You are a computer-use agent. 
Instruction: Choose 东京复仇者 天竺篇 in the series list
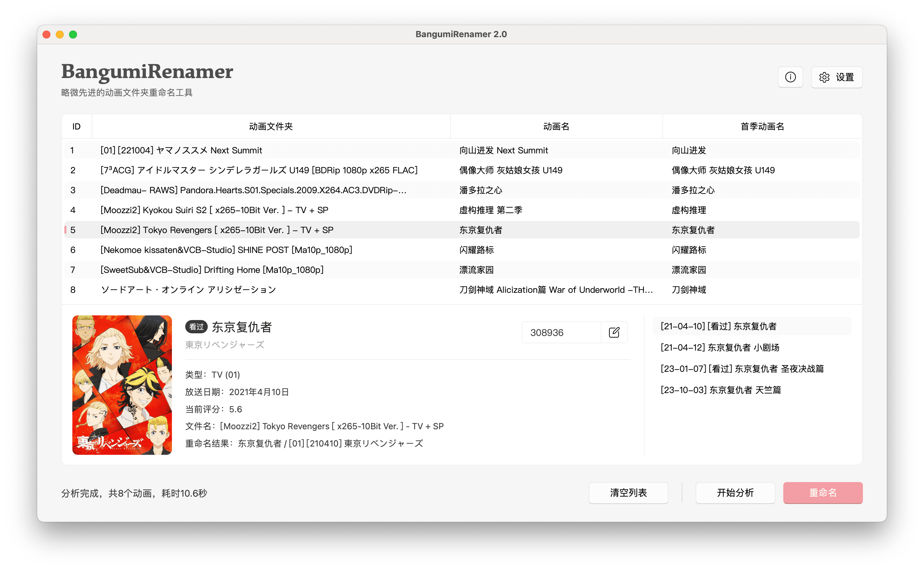720,390
